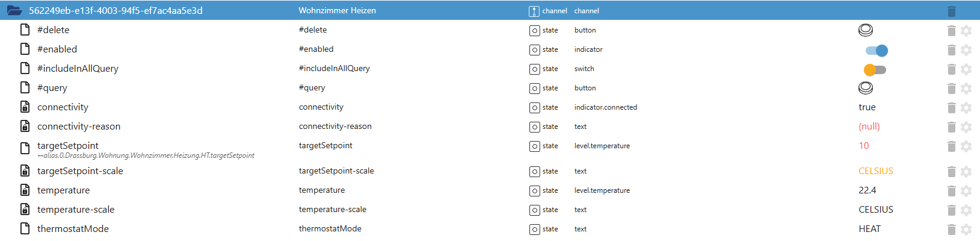Click the temperature value 22.4
The width and height of the screenshot is (980, 241).
point(867,190)
